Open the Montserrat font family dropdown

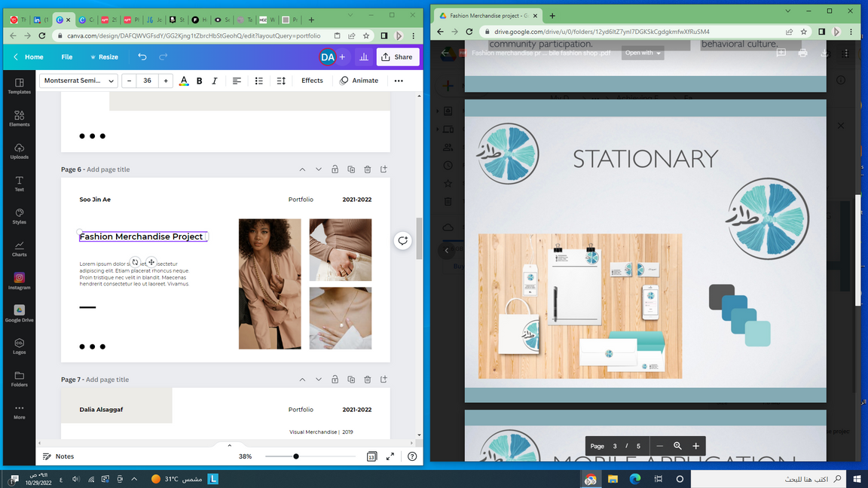point(78,81)
